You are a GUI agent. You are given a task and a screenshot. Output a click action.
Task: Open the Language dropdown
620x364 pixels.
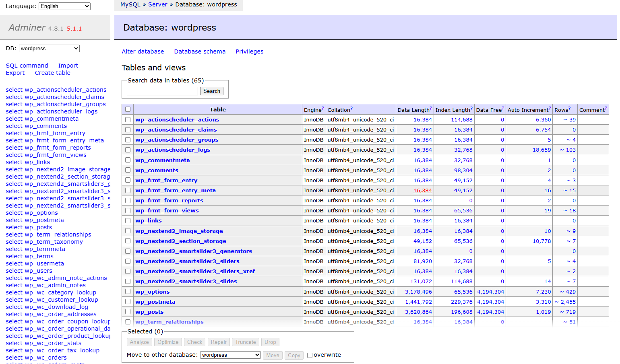point(64,6)
